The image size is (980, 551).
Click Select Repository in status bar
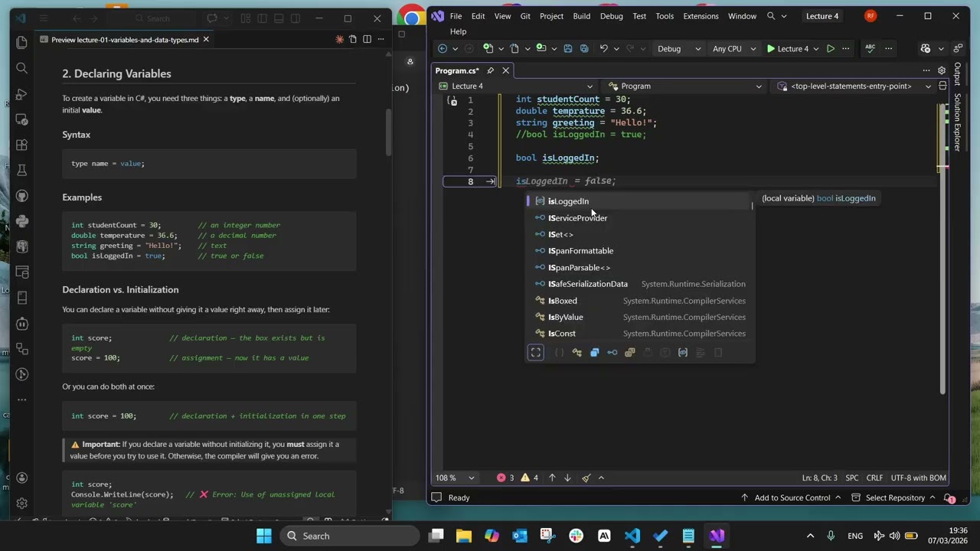(x=894, y=497)
